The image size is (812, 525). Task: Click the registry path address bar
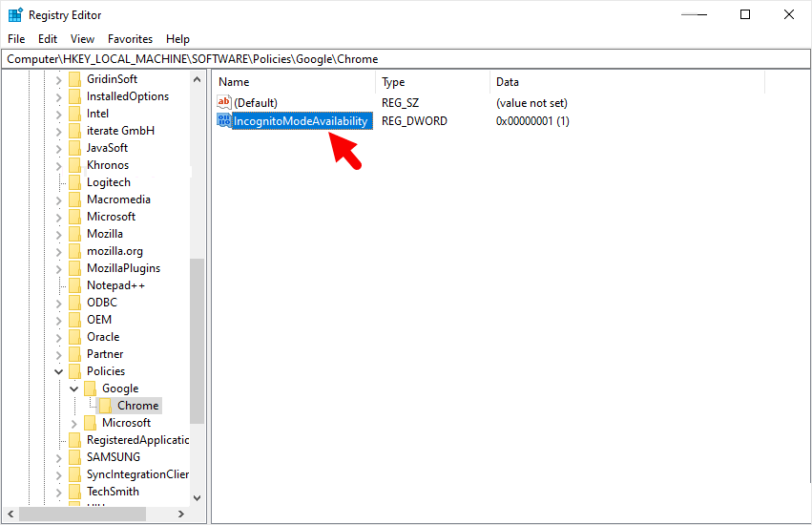pyautogui.click(x=406, y=59)
